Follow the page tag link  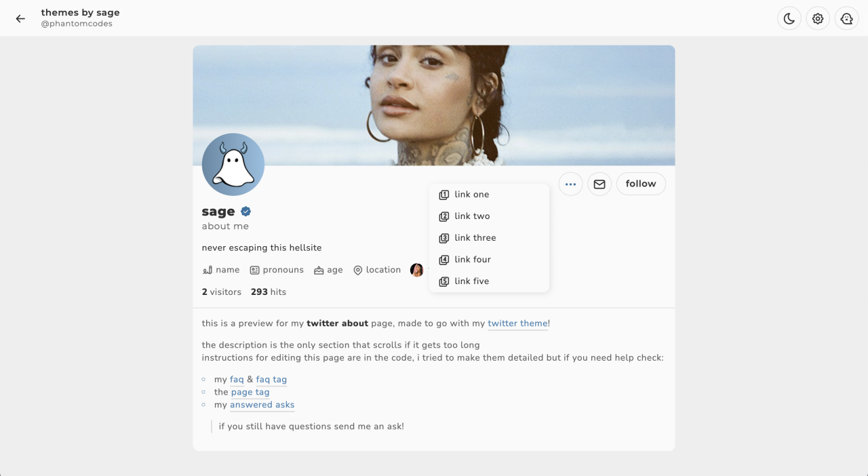(250, 392)
